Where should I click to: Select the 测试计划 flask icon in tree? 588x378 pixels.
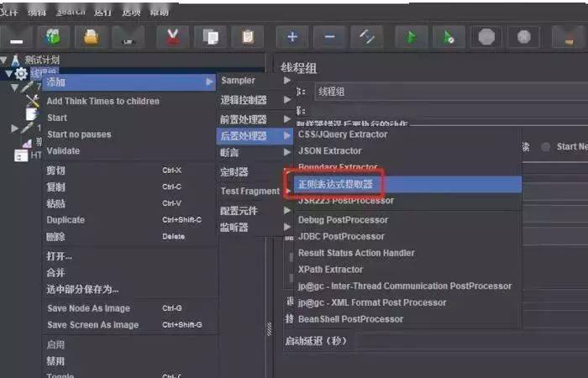(x=15, y=60)
